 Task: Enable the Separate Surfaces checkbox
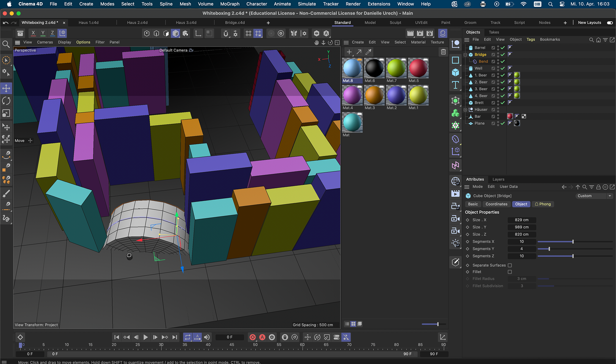click(510, 265)
